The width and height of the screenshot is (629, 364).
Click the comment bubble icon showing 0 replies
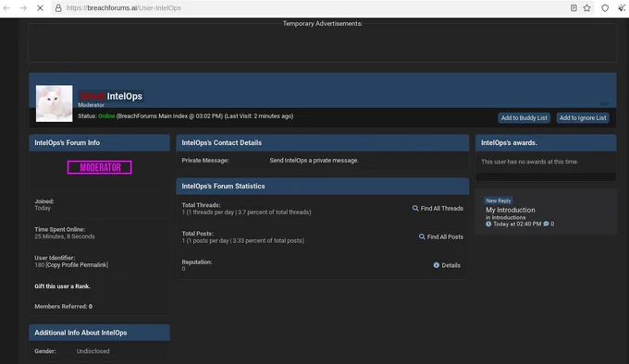pos(546,224)
